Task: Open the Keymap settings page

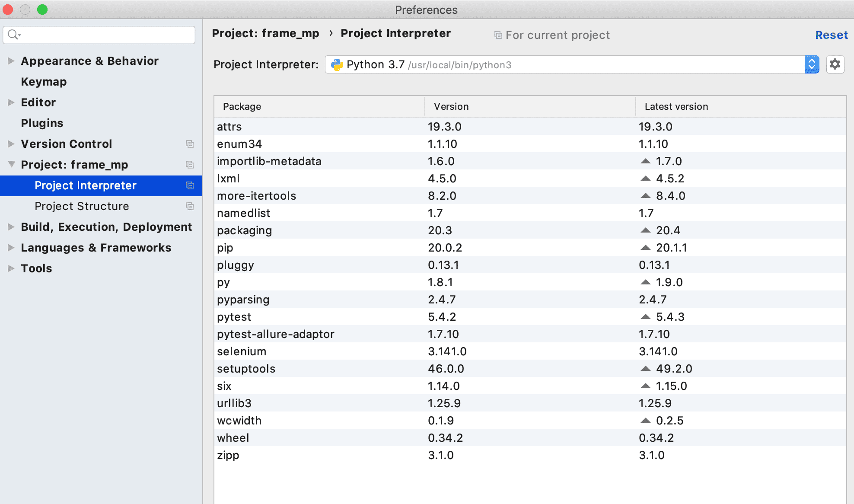Action: click(44, 82)
